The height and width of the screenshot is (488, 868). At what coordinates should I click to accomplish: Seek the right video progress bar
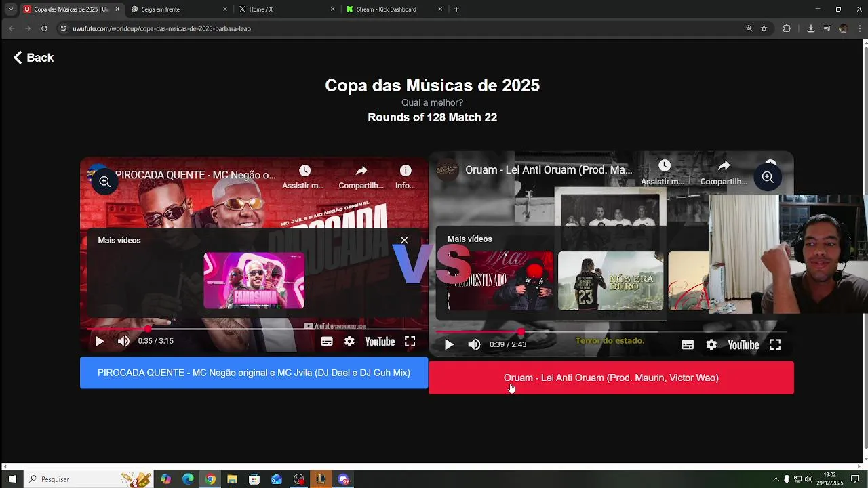[x=611, y=332]
